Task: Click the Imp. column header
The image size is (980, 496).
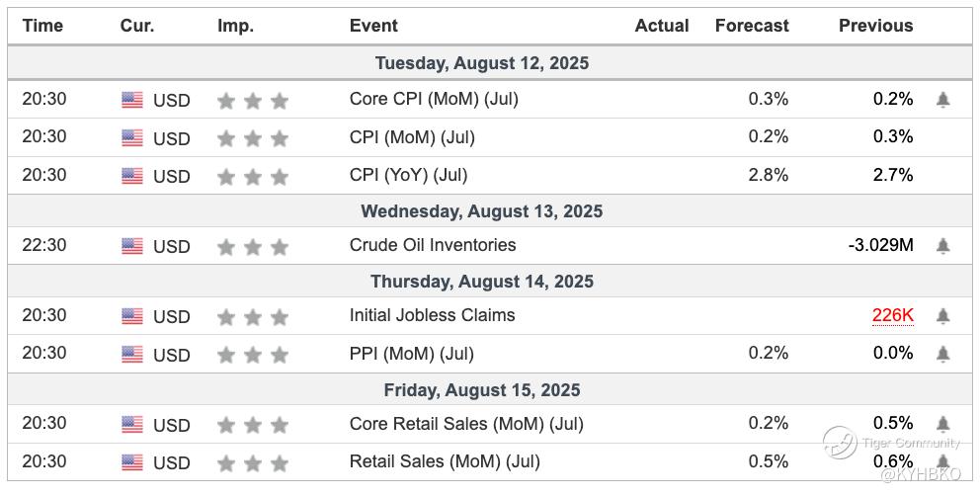Action: click(x=235, y=26)
